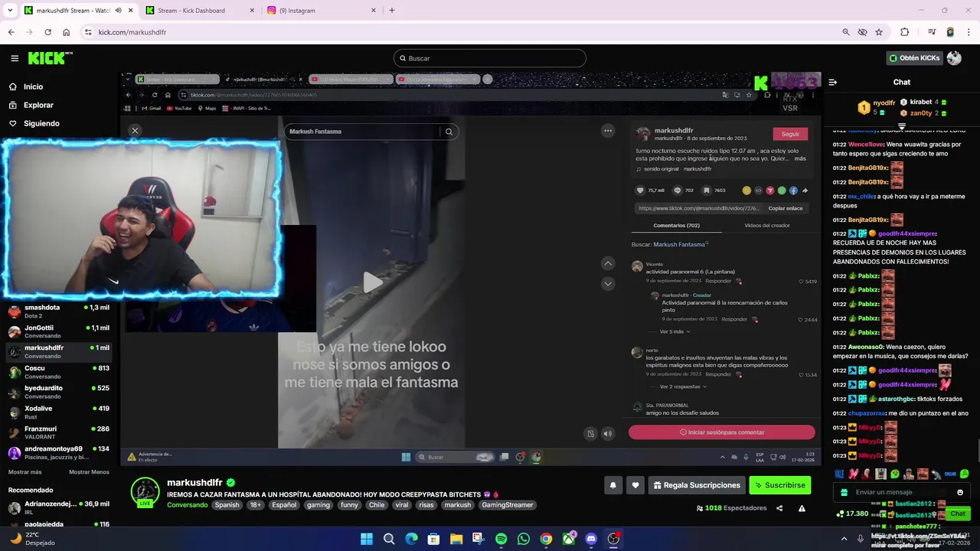Focus the Kick Buscar search field
This screenshot has width=980, height=551.
pyautogui.click(x=490, y=58)
